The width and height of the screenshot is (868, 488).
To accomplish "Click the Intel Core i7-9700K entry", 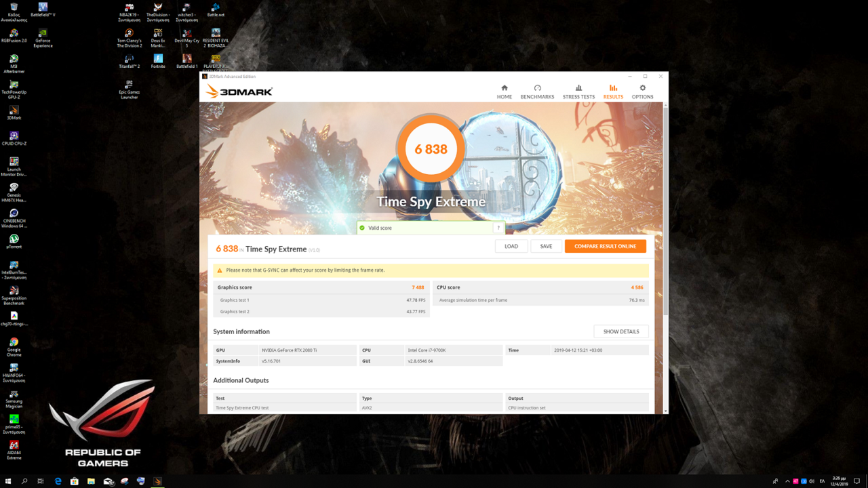I will click(427, 350).
